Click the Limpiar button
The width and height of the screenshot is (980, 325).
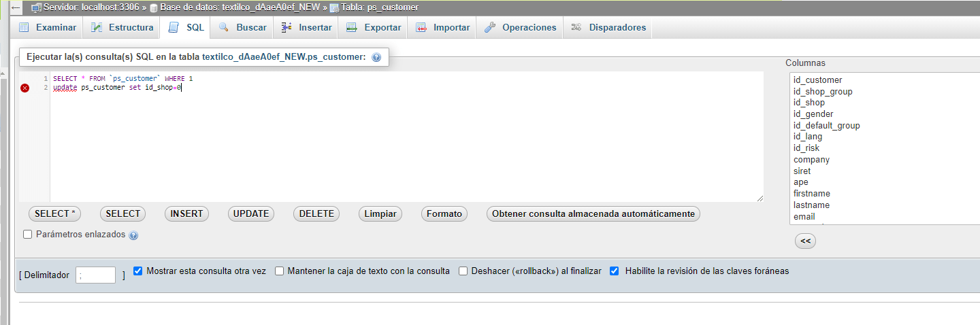(x=380, y=213)
